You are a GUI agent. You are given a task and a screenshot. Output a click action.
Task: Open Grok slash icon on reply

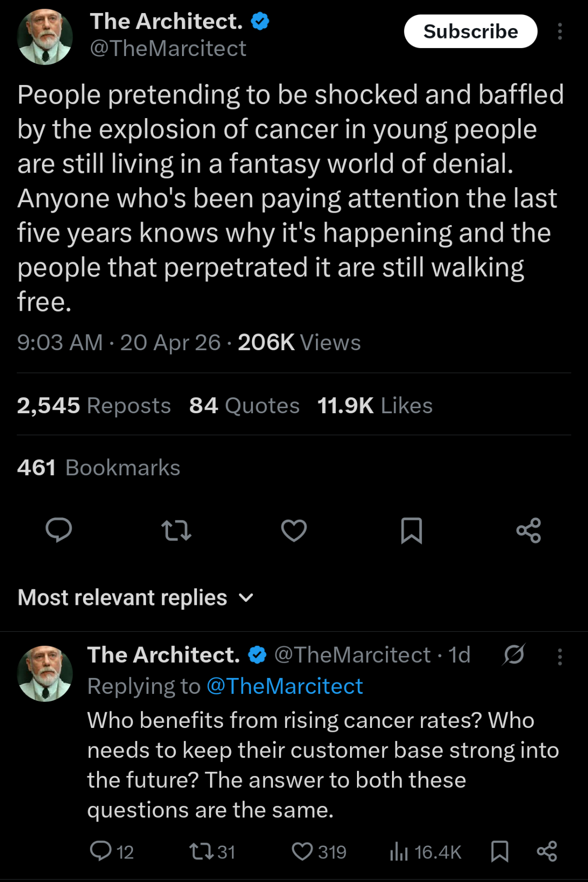click(514, 654)
